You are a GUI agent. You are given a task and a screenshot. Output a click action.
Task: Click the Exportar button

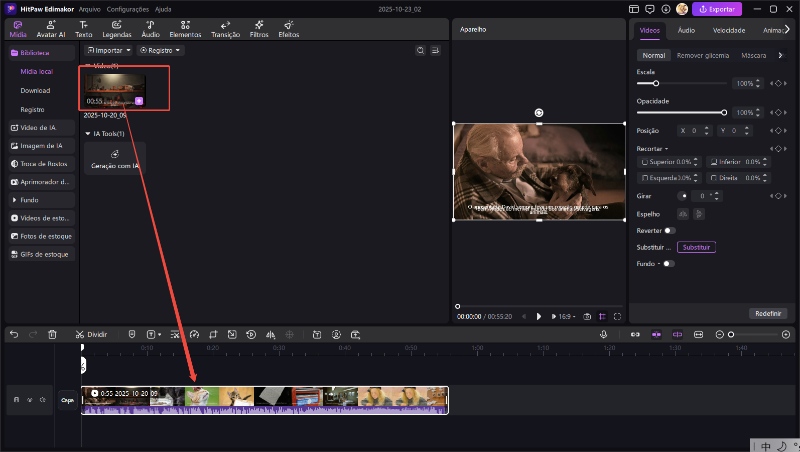(718, 9)
